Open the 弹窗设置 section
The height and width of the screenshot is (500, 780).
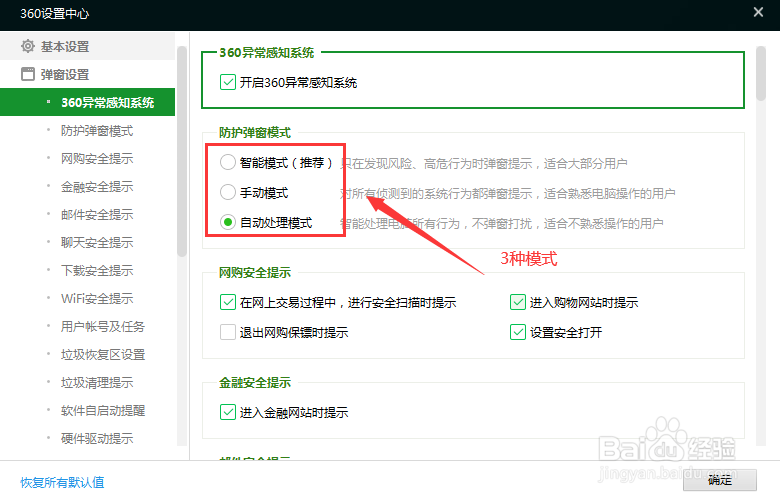pyautogui.click(x=88, y=74)
